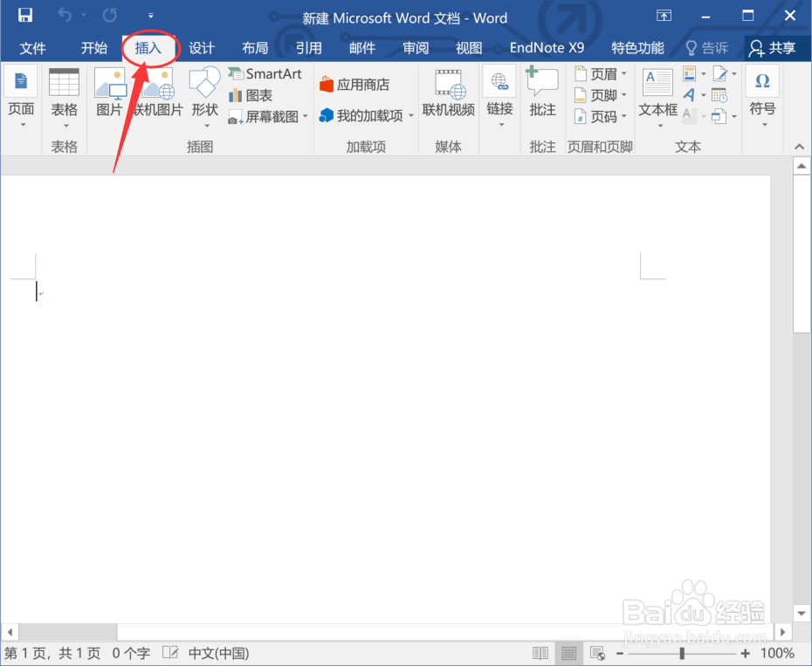Open the 页面 (Pages) dropdown
The height and width of the screenshot is (666, 812).
click(21, 97)
